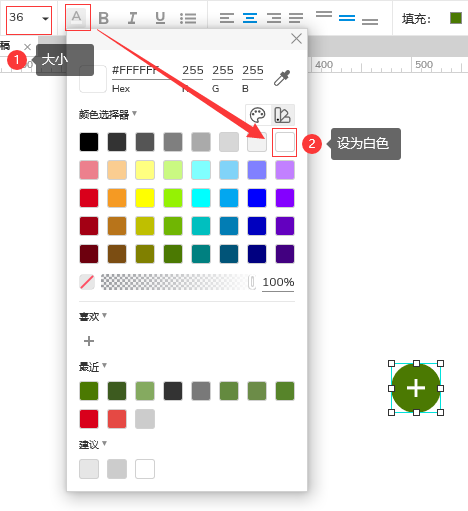Pick the dark green swatch in palette
The height and width of the screenshot is (511, 468).
point(173,254)
